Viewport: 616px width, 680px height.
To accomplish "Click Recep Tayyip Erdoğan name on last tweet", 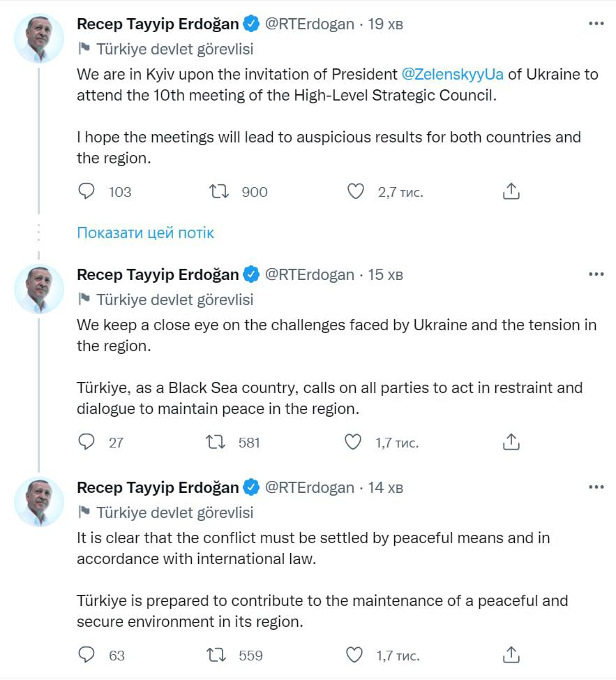I will 158,487.
